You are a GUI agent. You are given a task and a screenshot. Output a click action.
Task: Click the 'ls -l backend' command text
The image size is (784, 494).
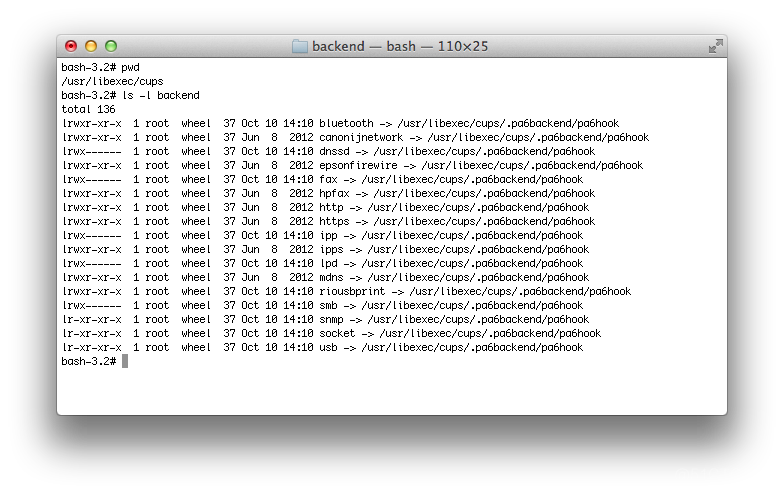tap(160, 96)
